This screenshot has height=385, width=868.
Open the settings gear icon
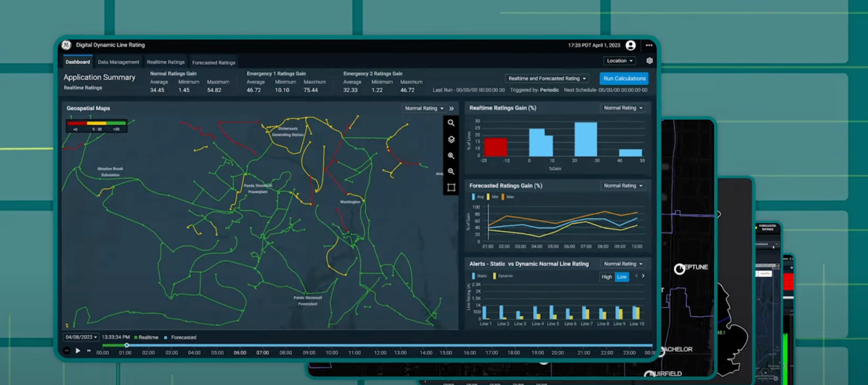649,61
